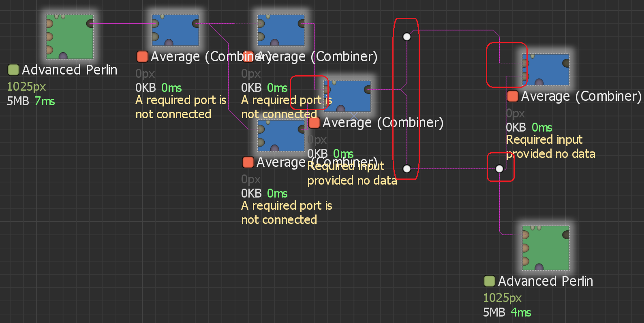Viewport: 644px width, 323px height.
Task: Click the topmost white wire routing point
Action: (x=407, y=37)
